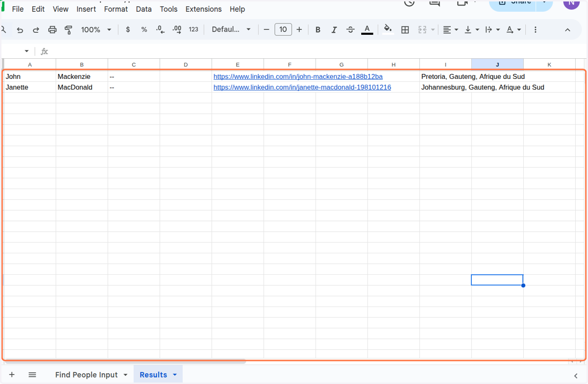The image size is (588, 384).
Task: Add a new sheet with the plus icon
Action: pos(12,375)
